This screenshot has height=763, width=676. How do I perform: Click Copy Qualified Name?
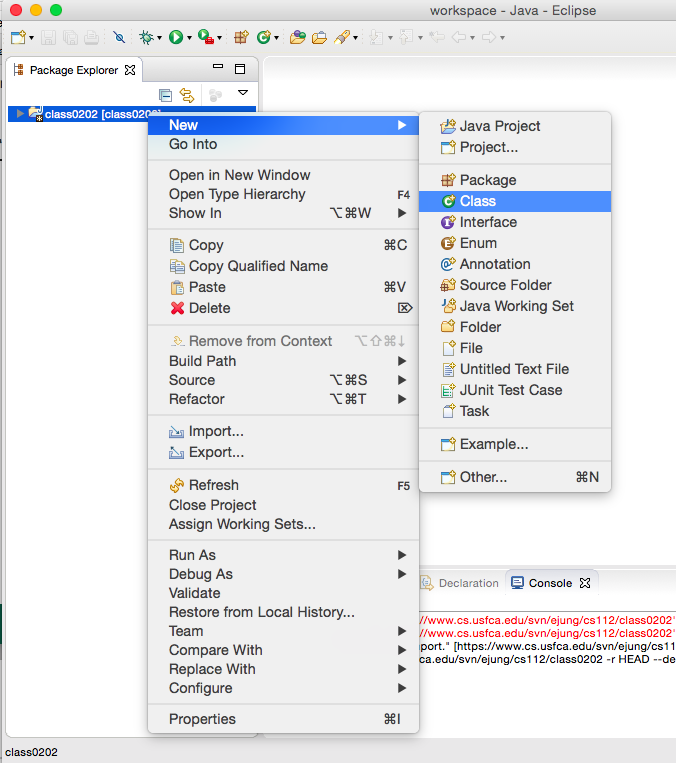pyautogui.click(x=283, y=266)
